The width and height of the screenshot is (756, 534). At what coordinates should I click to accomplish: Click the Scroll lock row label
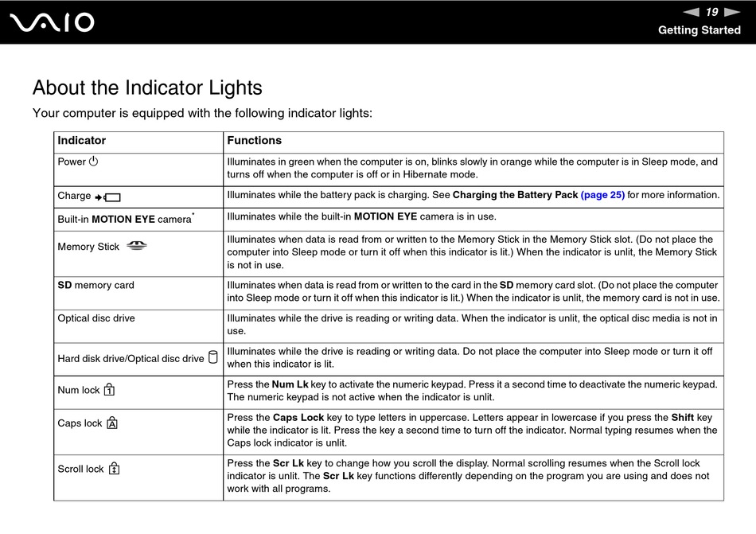[x=80, y=469]
